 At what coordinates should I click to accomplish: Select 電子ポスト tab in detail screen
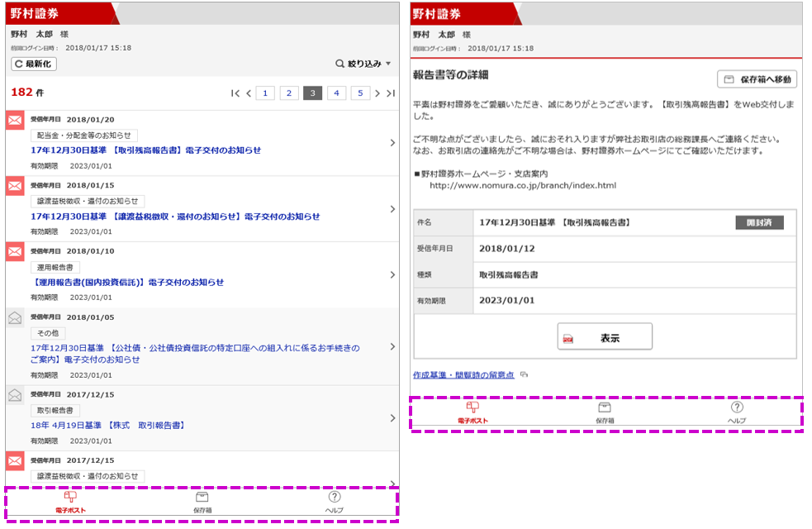[x=472, y=412]
